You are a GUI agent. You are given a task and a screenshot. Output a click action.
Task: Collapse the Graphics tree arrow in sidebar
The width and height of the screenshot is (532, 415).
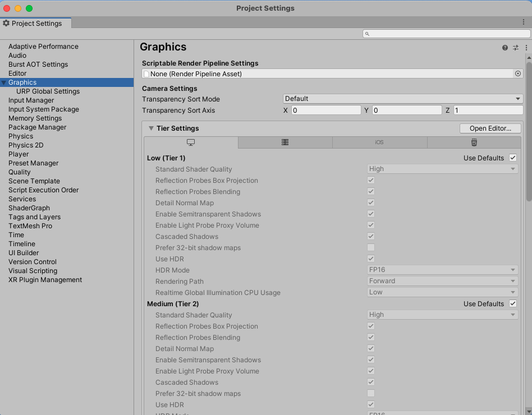pos(4,82)
